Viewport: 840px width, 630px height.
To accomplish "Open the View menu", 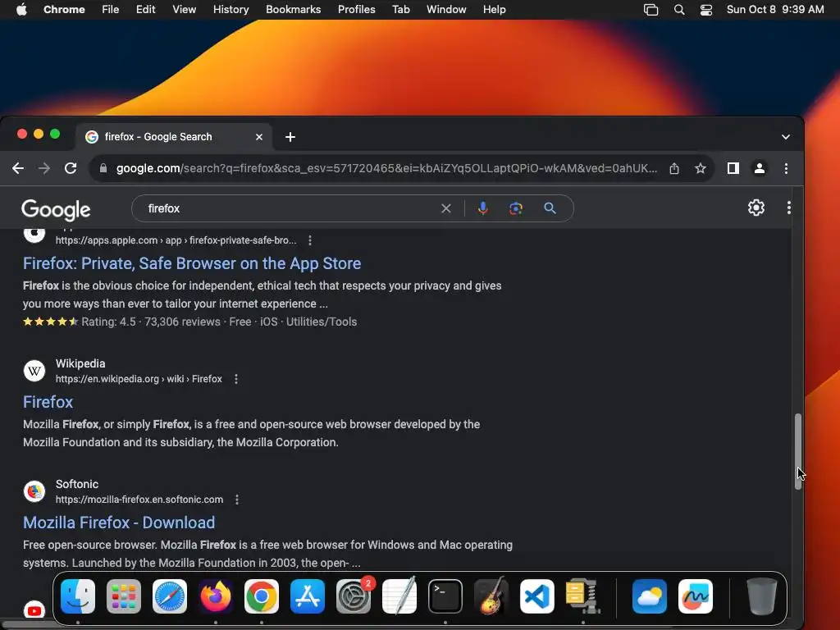I will (184, 10).
